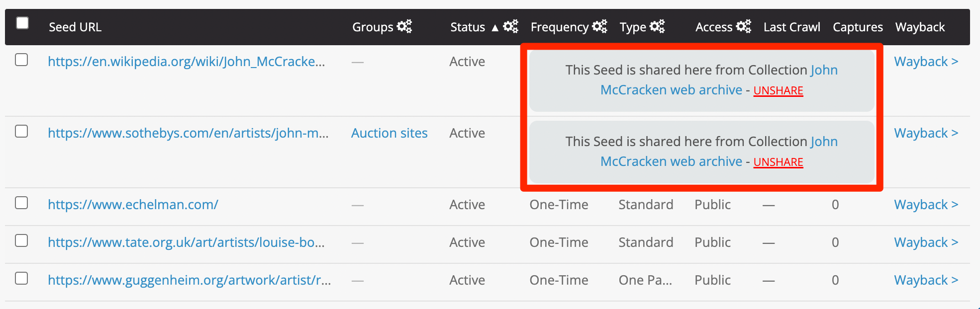Sort by the Captures column header
This screenshot has width=980, height=309.
[858, 27]
